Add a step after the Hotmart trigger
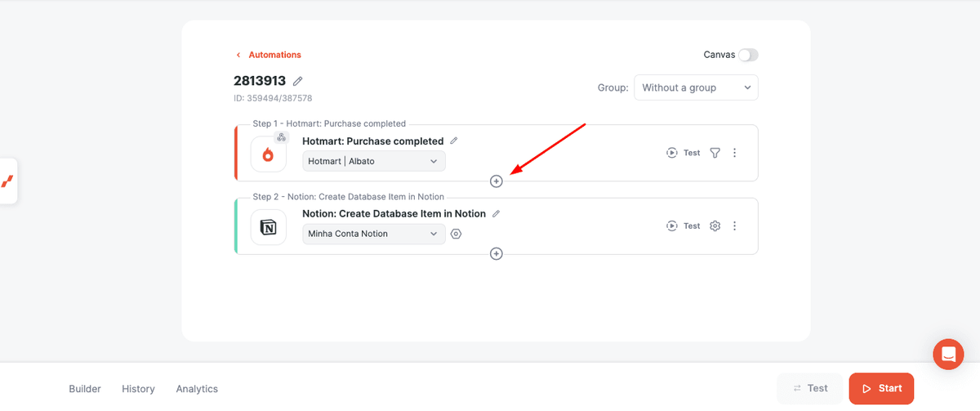Image resolution: width=980 pixels, height=411 pixels. pos(496,181)
